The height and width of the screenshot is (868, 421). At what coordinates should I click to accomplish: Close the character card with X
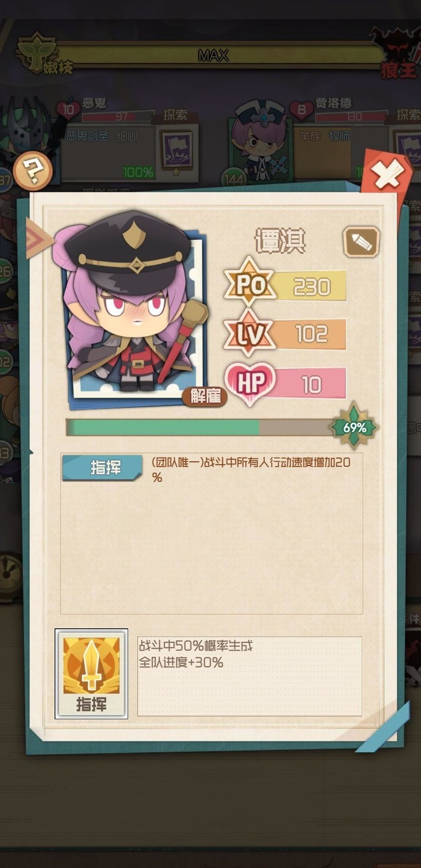click(387, 174)
